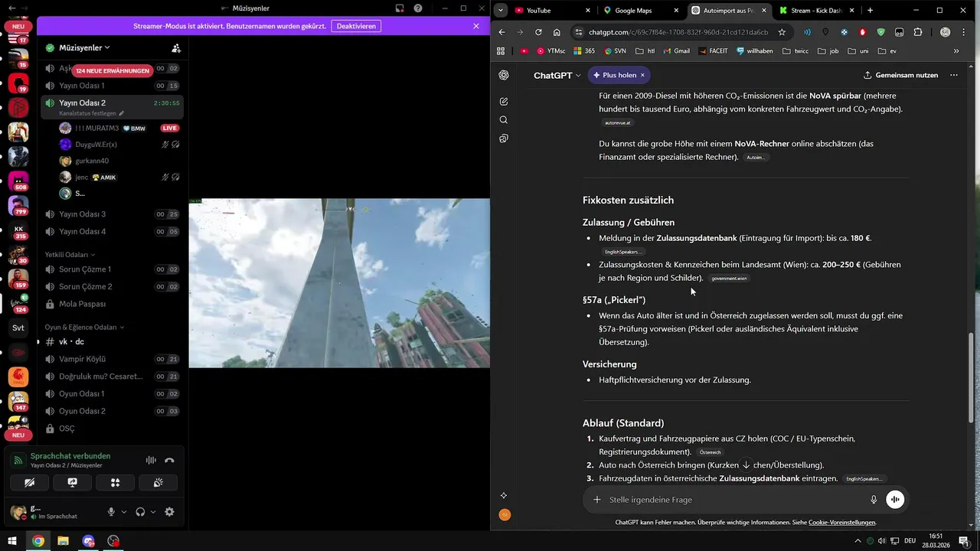The image size is (980, 551).
Task: Click the Svt server icon in Discord sidebar
Action: (x=18, y=328)
